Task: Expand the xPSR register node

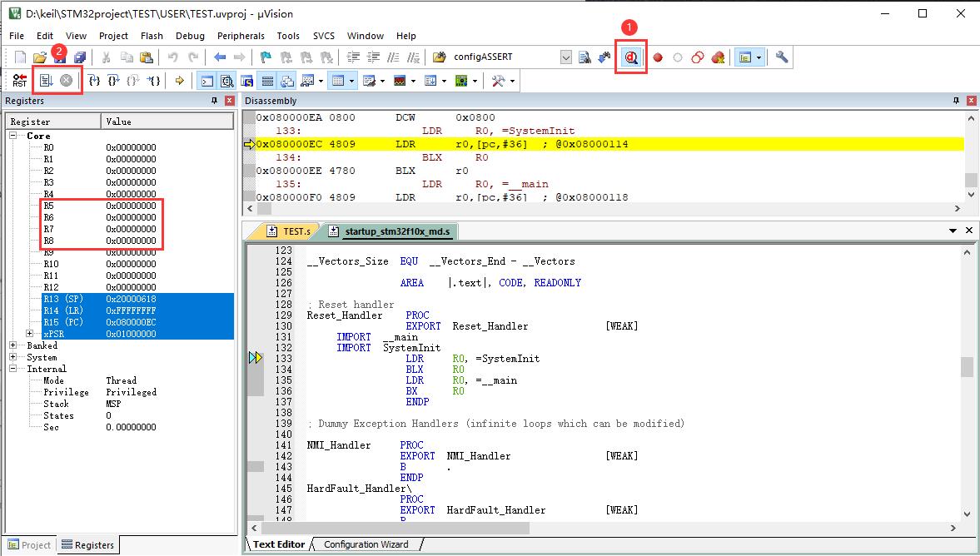Action: (x=29, y=334)
